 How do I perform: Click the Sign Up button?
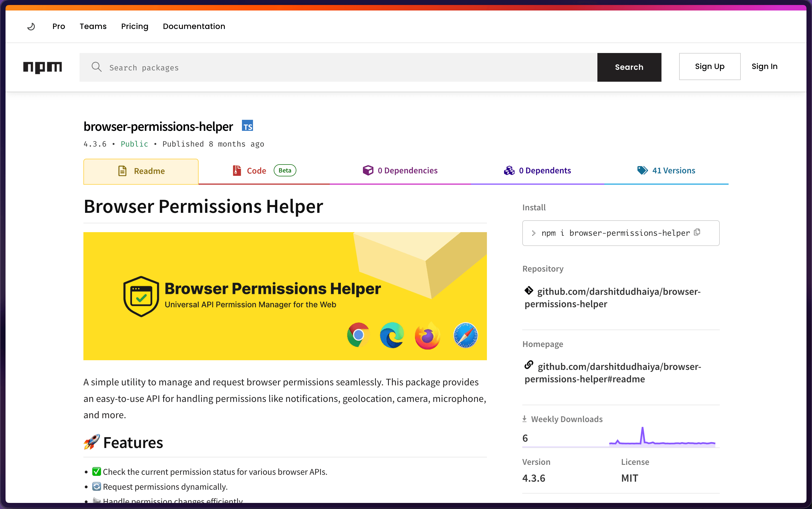[710, 66]
